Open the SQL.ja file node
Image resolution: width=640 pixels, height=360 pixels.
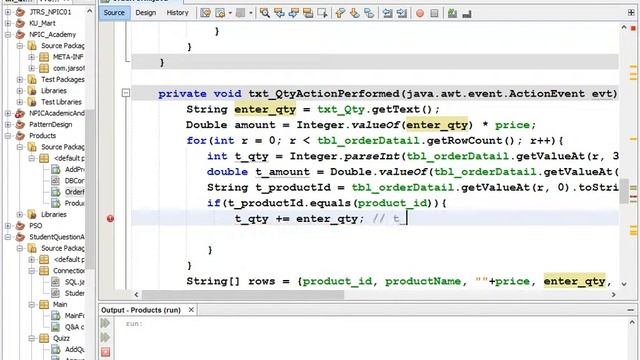74,282
